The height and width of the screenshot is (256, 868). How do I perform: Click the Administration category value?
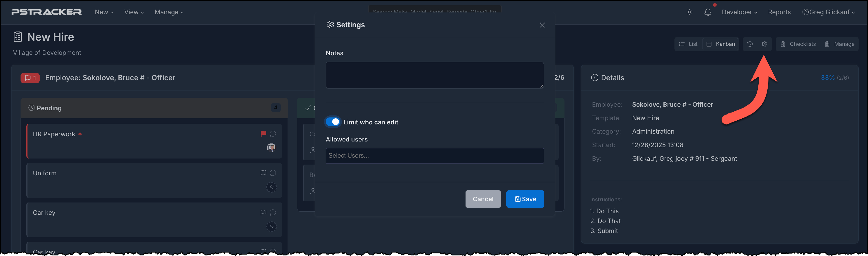coord(653,131)
